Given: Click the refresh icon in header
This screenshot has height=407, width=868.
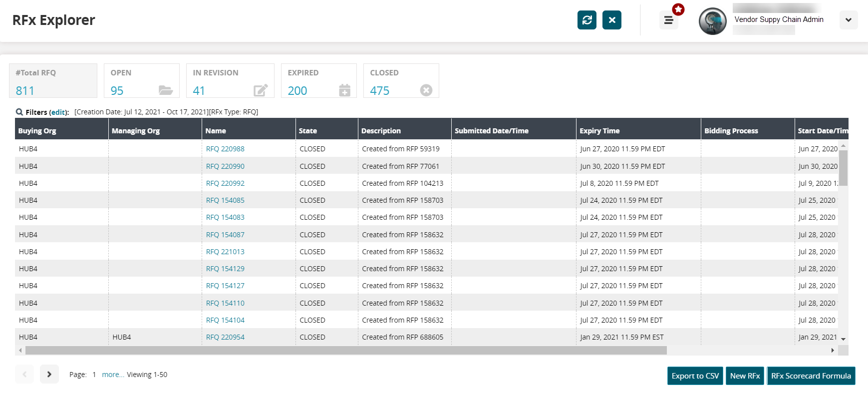Looking at the screenshot, I should (586, 20).
